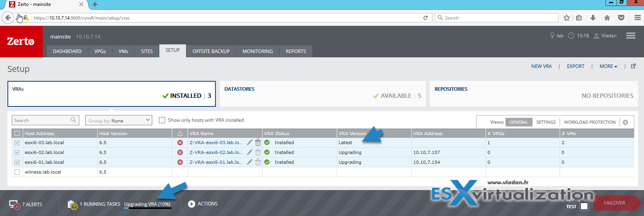Switch to the GENERAL view
The width and height of the screenshot is (644, 216).
519,122
